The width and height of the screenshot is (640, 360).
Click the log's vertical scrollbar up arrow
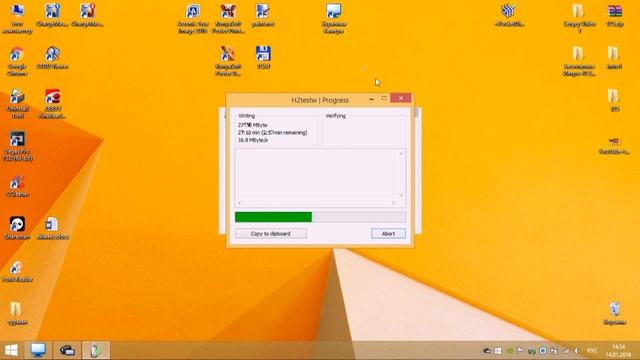tap(401, 153)
